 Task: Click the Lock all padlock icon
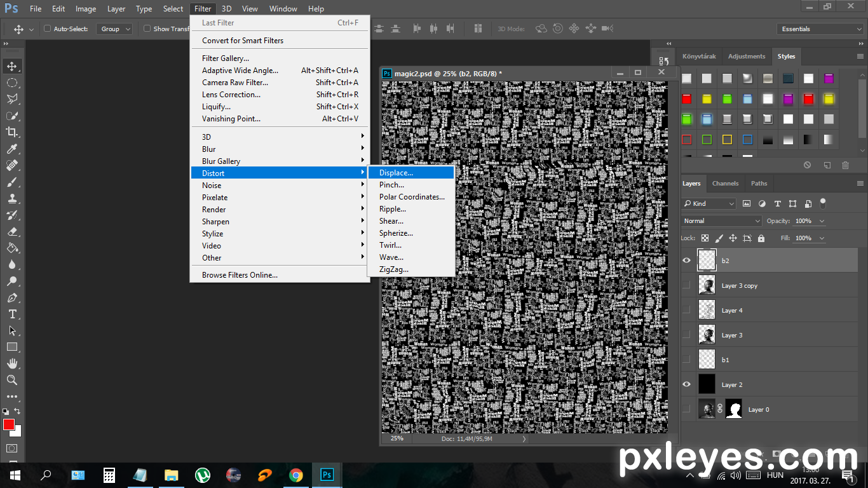click(761, 238)
